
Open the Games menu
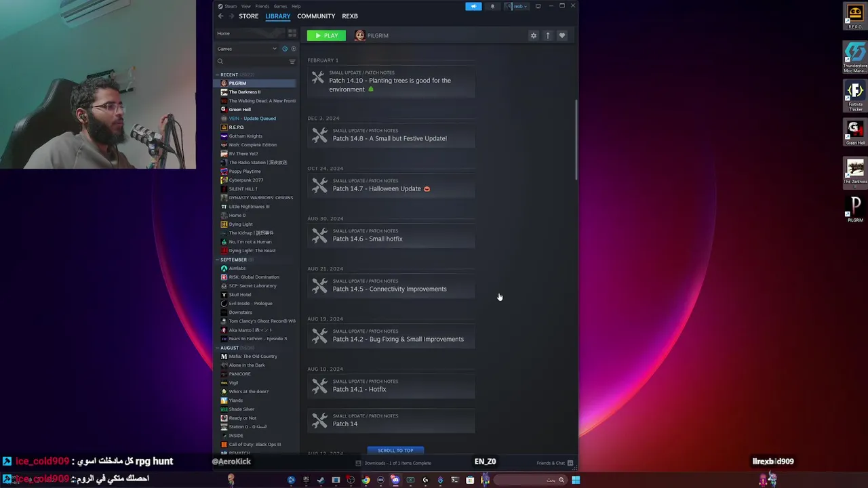280,6
